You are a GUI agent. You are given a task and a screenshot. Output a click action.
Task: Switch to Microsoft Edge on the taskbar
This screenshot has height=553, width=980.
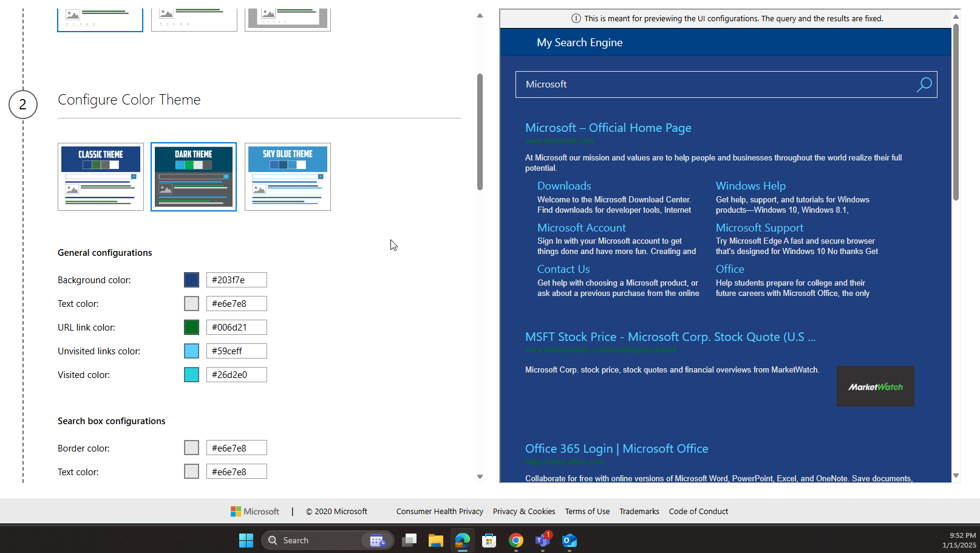pyautogui.click(x=463, y=540)
